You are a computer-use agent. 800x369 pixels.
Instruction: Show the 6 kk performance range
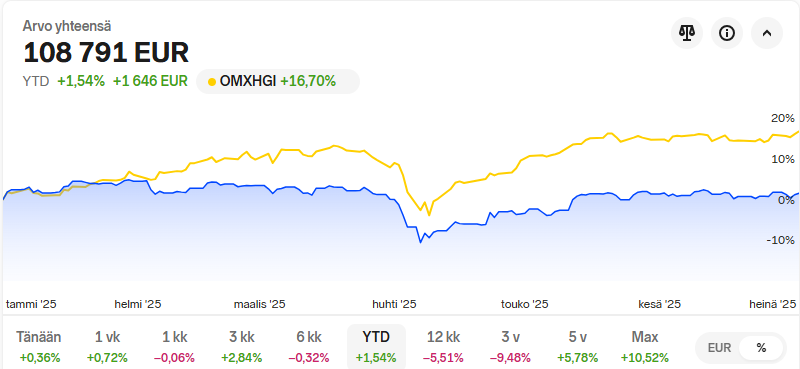[309, 346]
